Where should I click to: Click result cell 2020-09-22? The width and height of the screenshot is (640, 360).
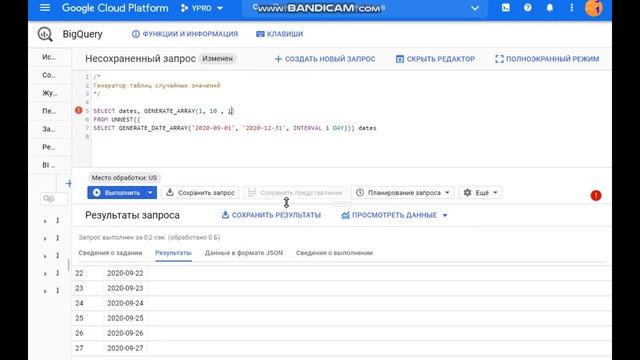[x=125, y=273]
